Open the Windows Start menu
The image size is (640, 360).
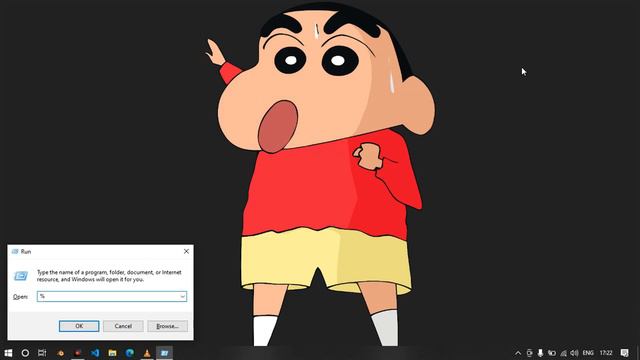point(8,353)
